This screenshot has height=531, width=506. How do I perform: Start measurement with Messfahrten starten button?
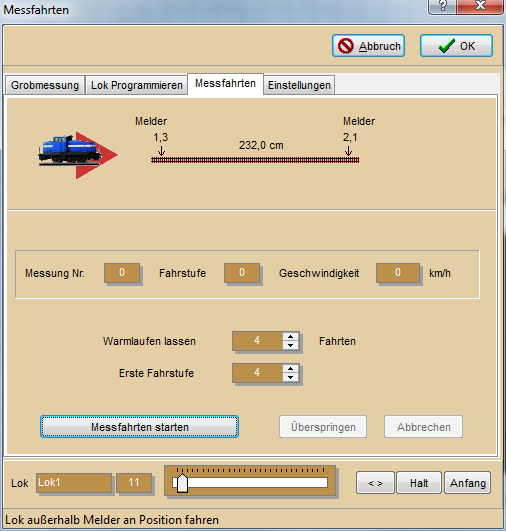[x=140, y=427]
